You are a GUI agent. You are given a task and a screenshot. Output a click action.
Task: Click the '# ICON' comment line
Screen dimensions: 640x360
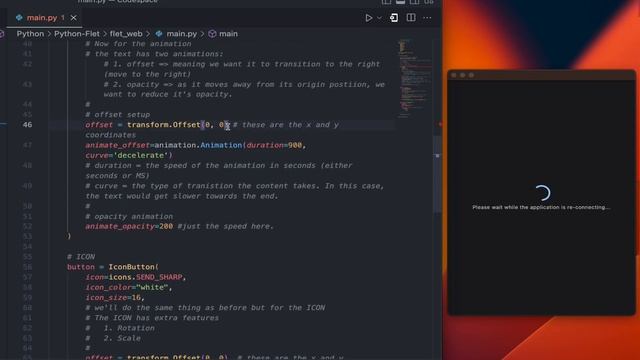click(x=81, y=257)
